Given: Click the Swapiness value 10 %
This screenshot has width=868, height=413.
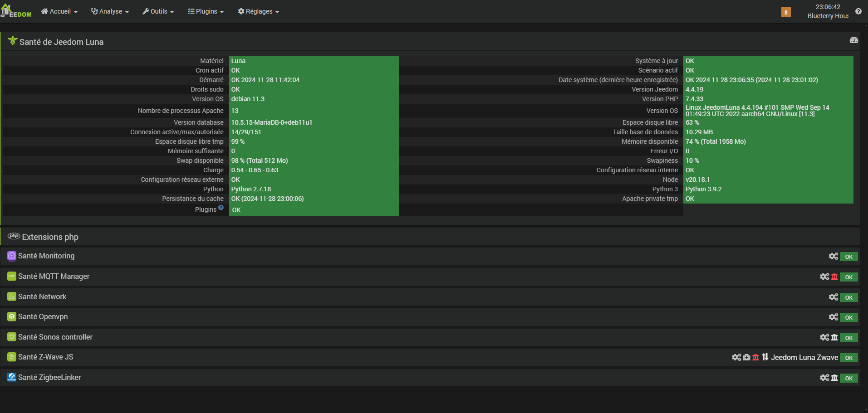Looking at the screenshot, I should click(692, 160).
